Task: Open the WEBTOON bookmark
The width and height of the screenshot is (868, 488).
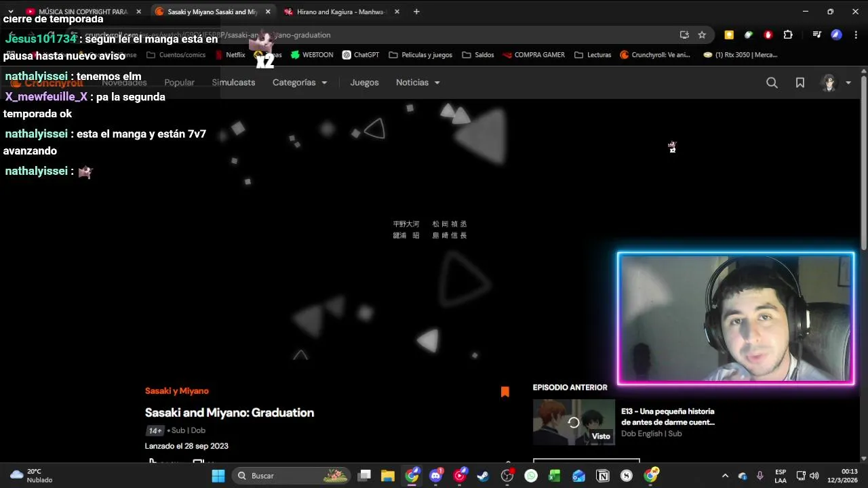Action: [x=312, y=55]
